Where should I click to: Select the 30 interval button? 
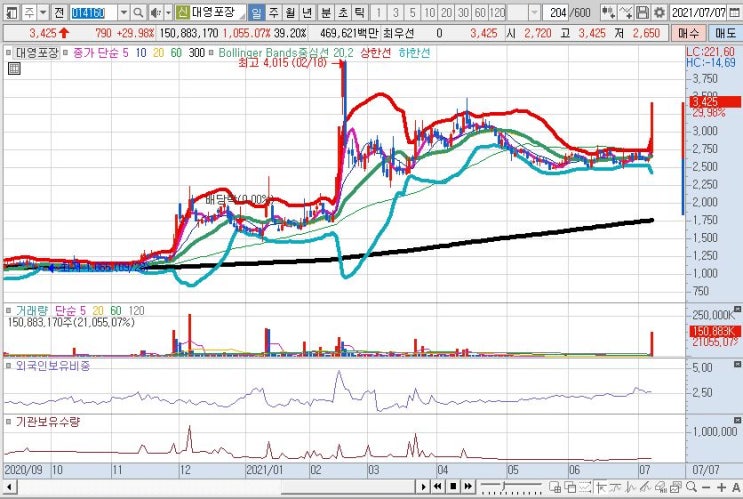tap(463, 12)
